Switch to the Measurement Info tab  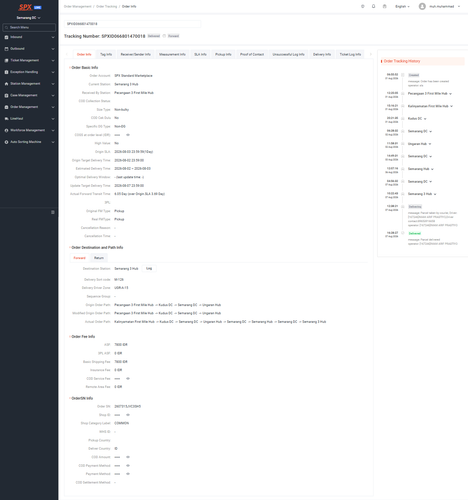172,54
